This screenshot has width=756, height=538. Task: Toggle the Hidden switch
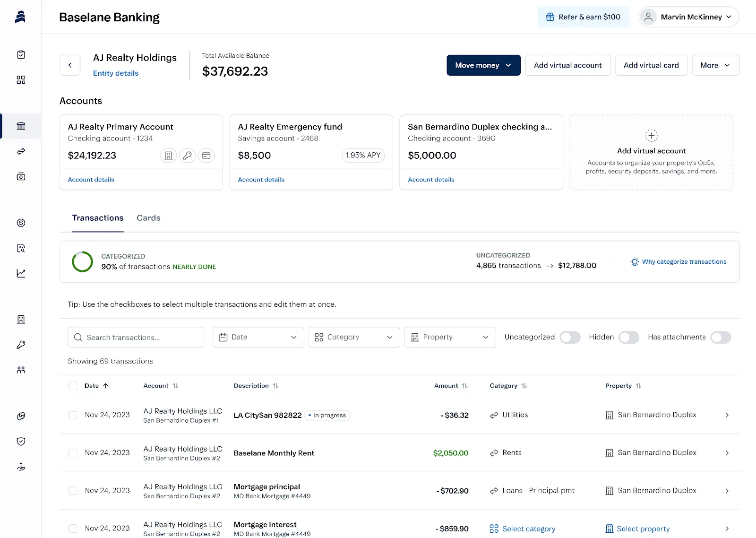(629, 338)
